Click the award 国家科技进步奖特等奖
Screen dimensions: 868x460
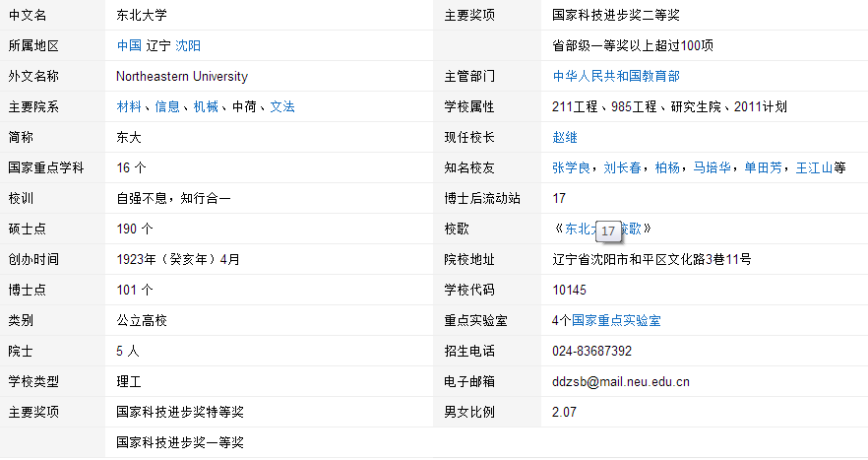pyautogui.click(x=180, y=411)
